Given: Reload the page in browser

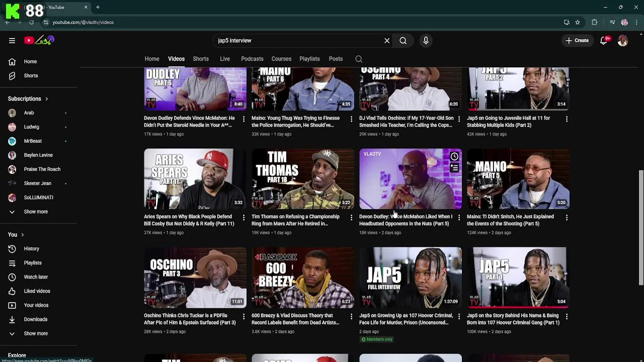Looking at the screenshot, I should click(x=31, y=22).
